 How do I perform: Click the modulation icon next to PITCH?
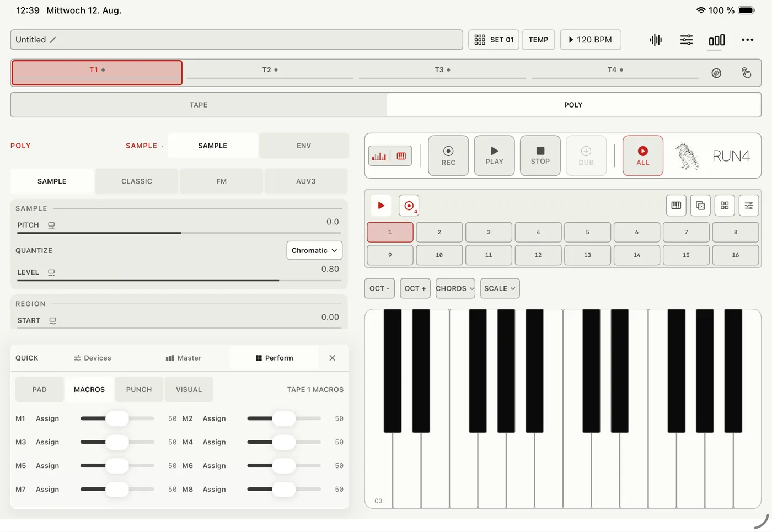coord(51,225)
